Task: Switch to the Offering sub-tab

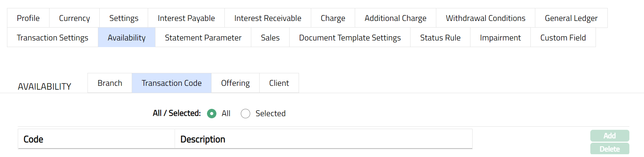Action: click(x=235, y=83)
